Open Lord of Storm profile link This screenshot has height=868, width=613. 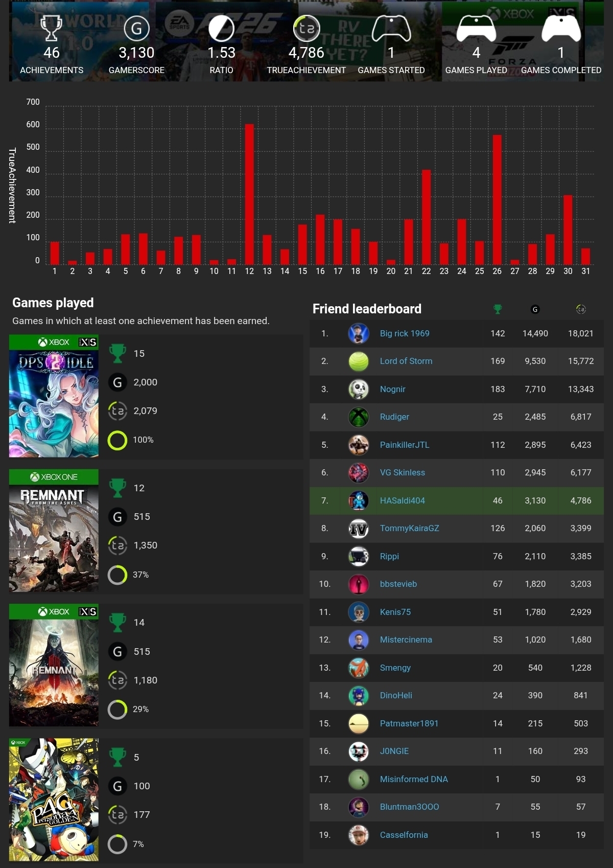point(406,361)
